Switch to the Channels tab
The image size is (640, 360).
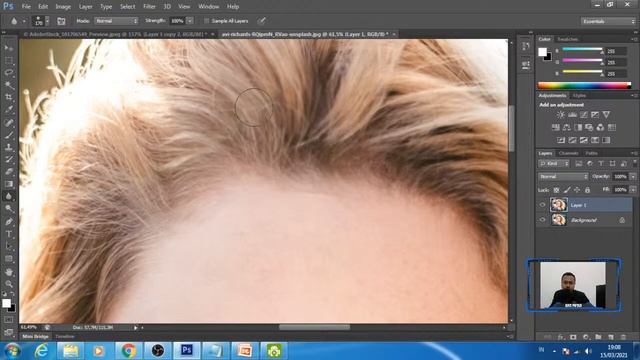click(x=569, y=153)
